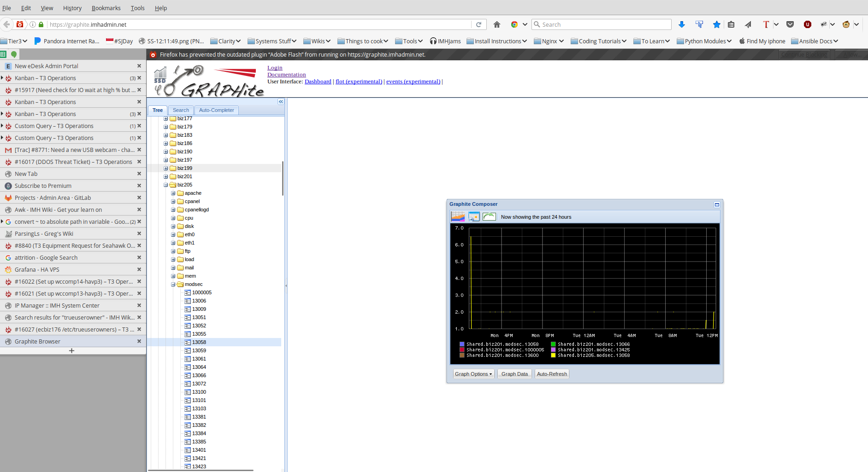Click the blue star bookmark icon
This screenshot has height=472, width=868.
coord(716,24)
